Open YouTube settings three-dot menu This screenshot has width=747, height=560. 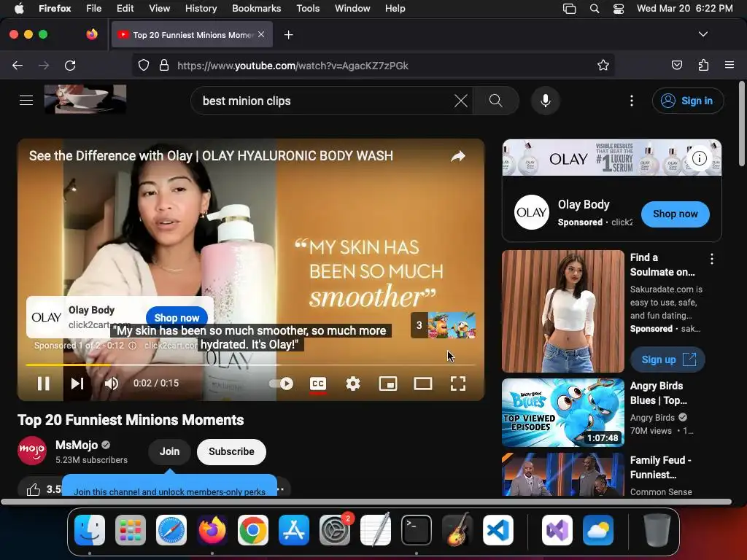[632, 101]
